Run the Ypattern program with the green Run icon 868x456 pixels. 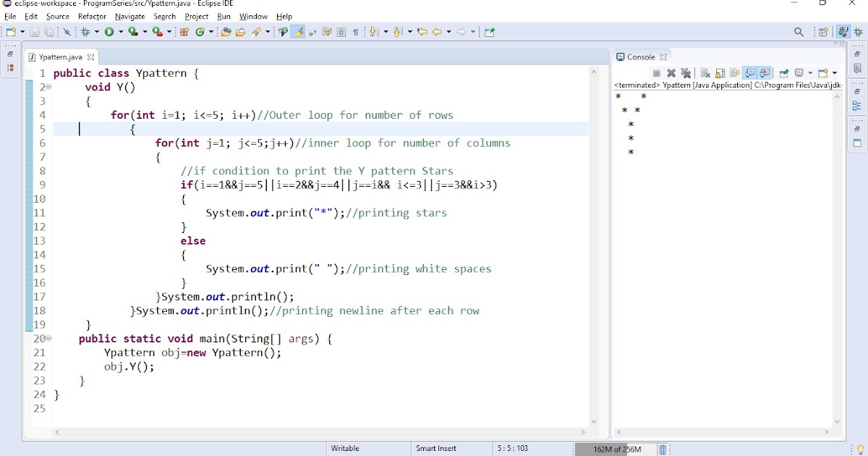[x=110, y=31]
